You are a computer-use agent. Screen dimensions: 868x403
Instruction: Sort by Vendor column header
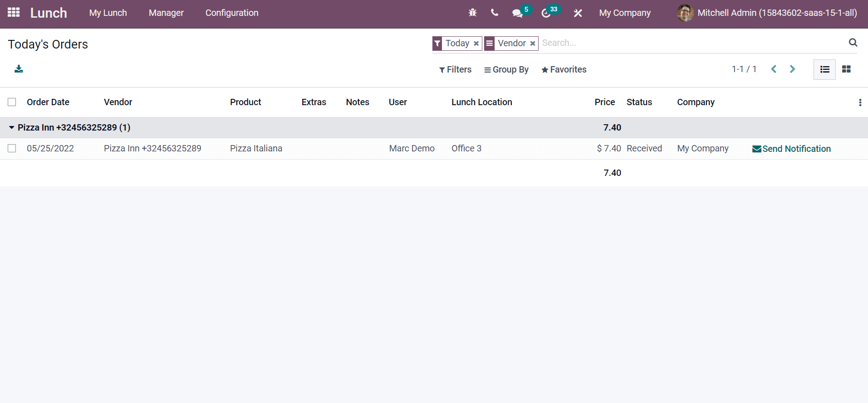click(118, 102)
